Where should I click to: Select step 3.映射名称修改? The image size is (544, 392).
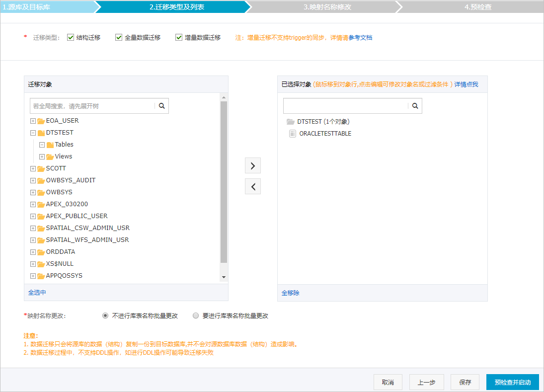[327, 7]
